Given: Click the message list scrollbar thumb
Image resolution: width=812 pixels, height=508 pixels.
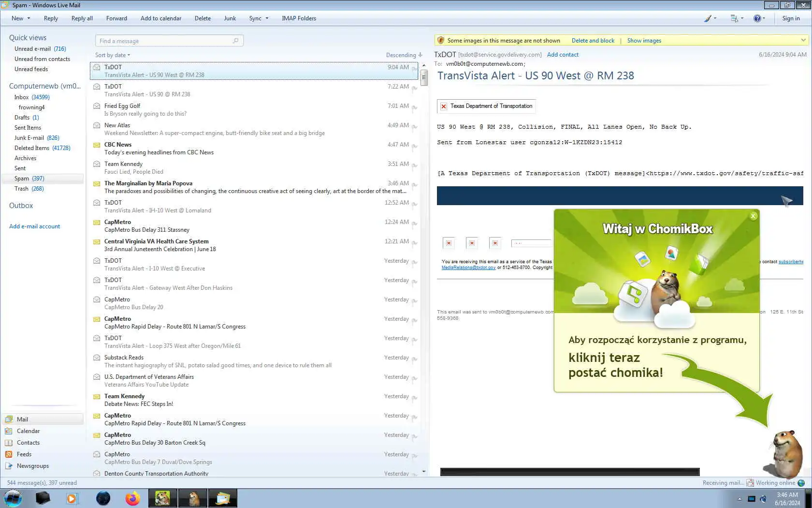Looking at the screenshot, I should click(424, 78).
